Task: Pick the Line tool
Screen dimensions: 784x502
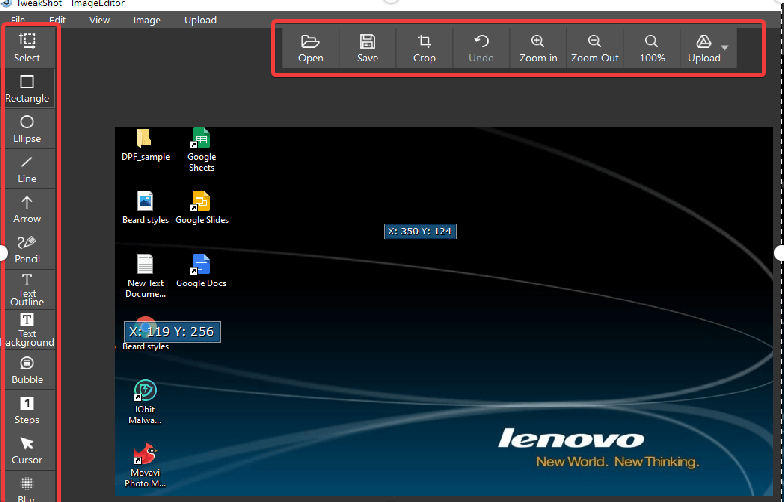Action: 27,167
